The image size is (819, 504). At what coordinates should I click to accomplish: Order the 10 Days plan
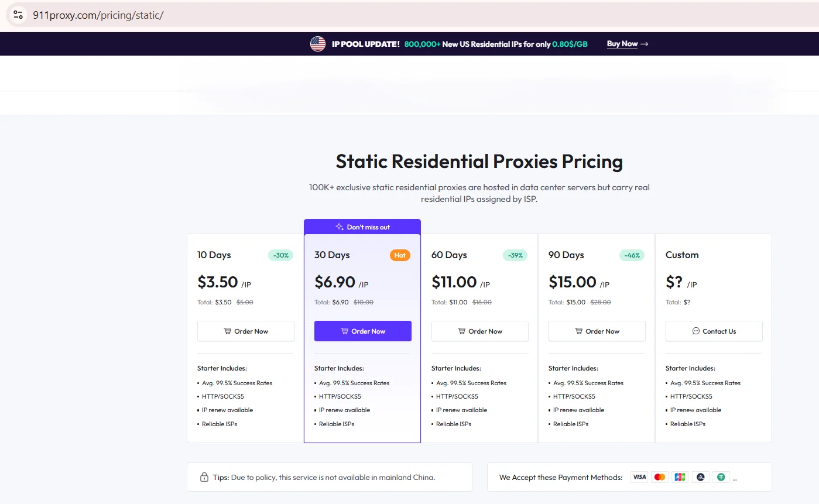tap(246, 331)
